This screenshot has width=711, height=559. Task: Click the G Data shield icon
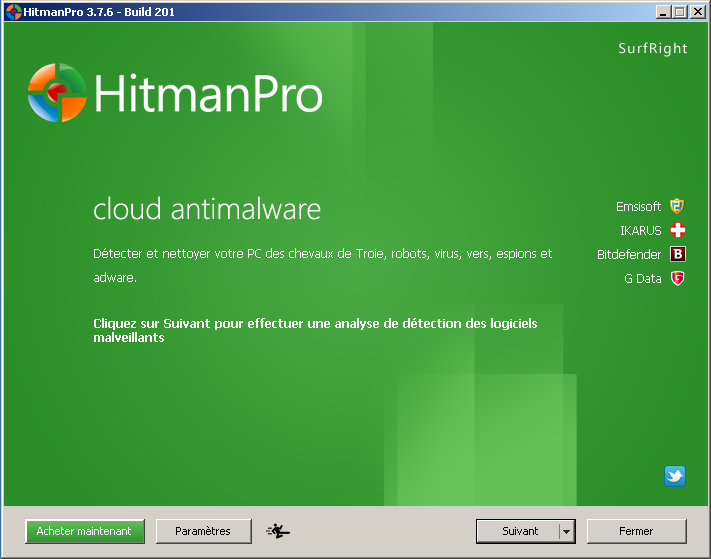pyautogui.click(x=677, y=279)
